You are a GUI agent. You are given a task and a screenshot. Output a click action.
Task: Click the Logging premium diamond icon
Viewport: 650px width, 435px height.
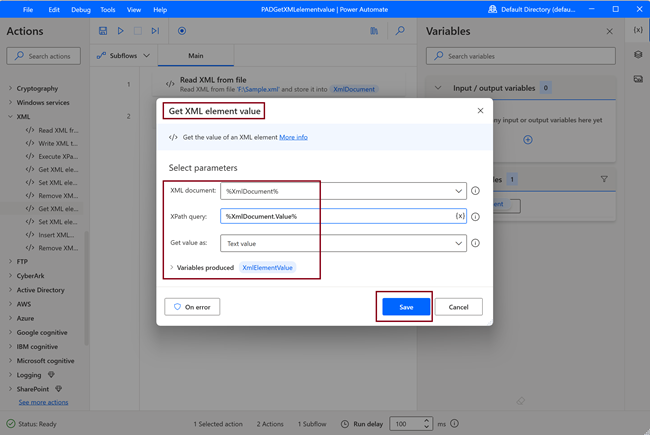(51, 374)
